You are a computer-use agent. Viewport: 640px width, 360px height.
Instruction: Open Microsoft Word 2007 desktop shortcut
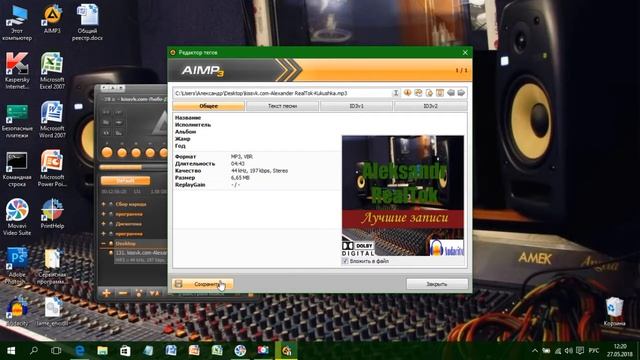click(x=52, y=120)
